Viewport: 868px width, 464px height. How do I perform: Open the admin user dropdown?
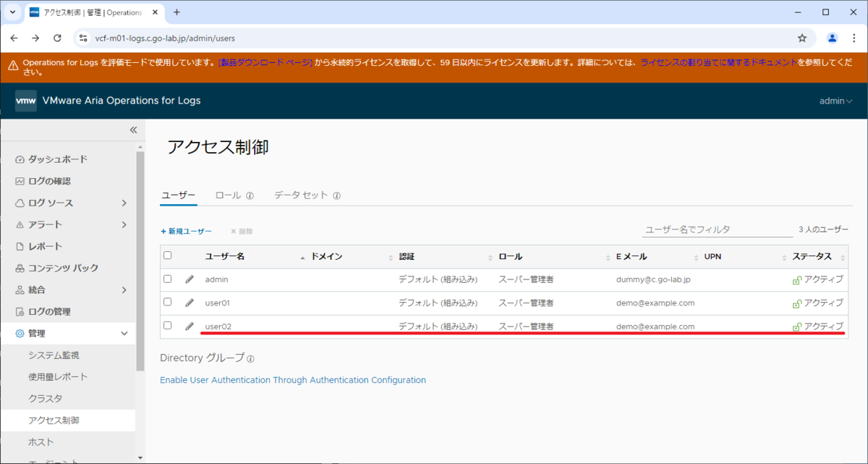coord(835,101)
